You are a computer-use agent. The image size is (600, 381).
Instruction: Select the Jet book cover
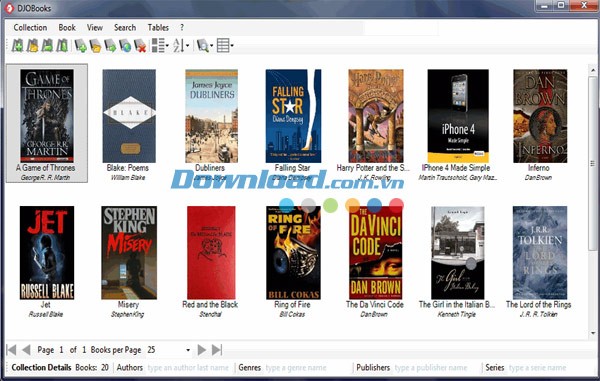pos(47,253)
